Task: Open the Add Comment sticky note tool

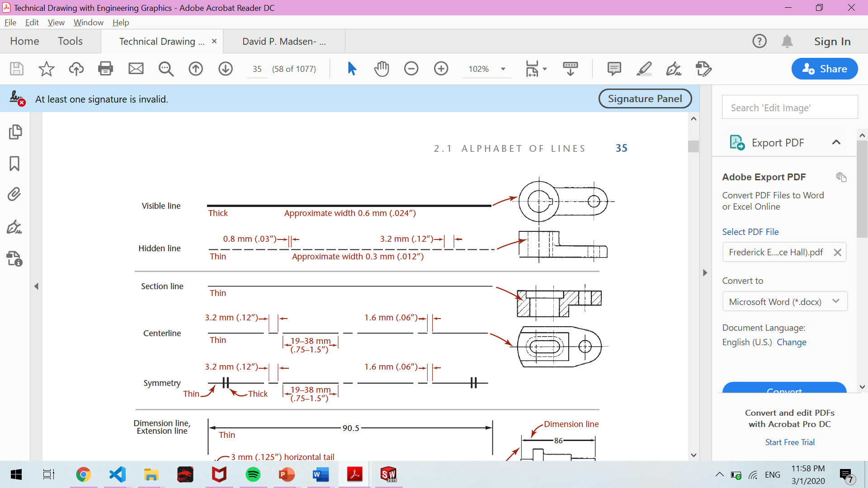Action: pos(614,69)
